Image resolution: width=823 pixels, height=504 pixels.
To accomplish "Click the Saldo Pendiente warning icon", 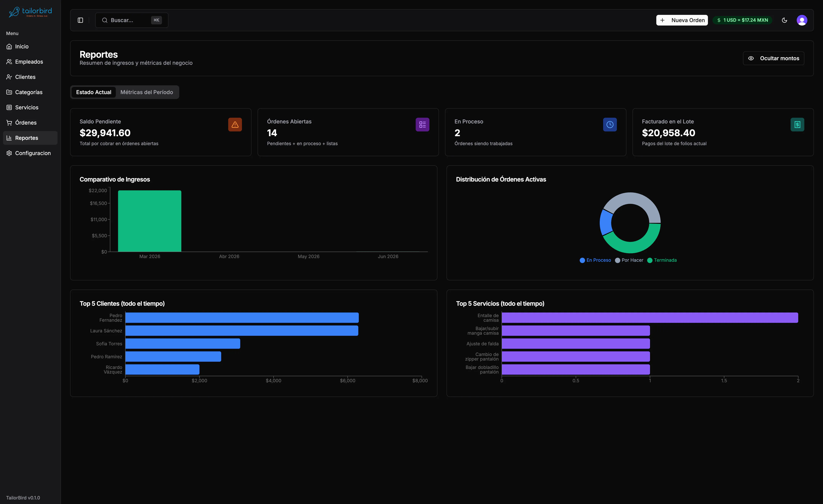I will pos(235,125).
